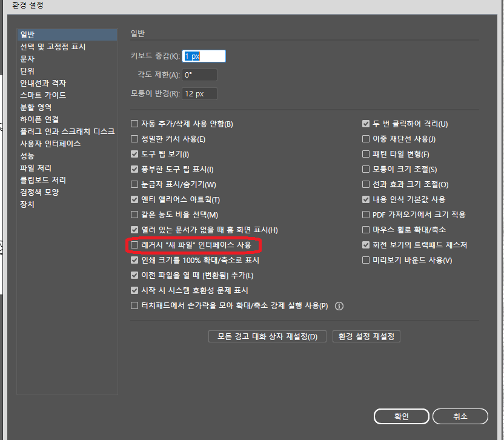Viewport: 504px width, 440px height.
Task: Click the info icon next to touchpad option
Action: tap(339, 305)
